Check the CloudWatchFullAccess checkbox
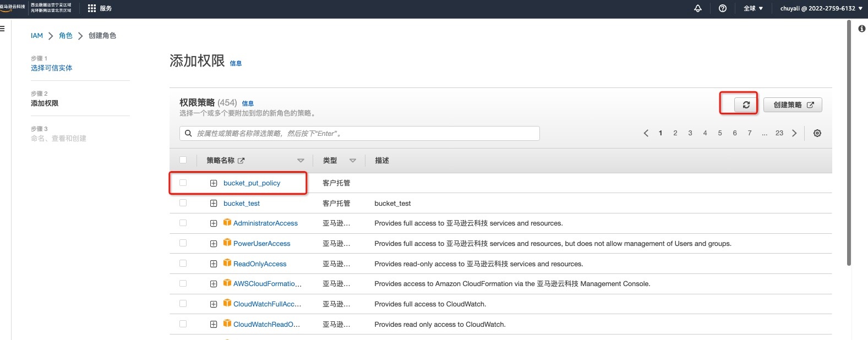This screenshot has height=340, width=868. (183, 304)
